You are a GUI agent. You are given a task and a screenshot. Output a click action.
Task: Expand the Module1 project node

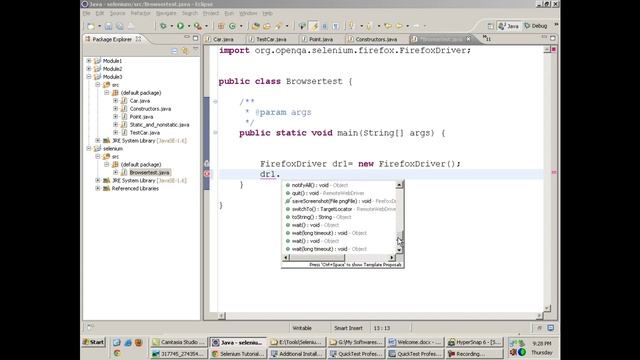[89, 61]
